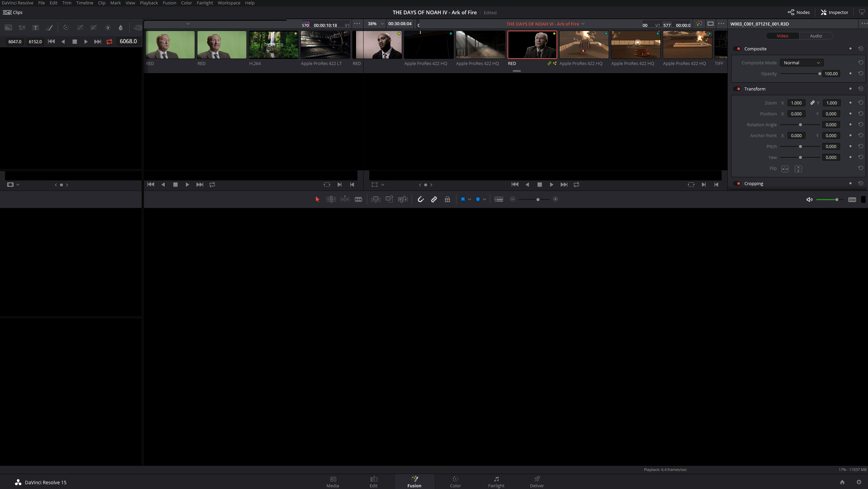Toggle the Zoom link constraint
Viewport: 868px width, 489px height.
(813, 102)
